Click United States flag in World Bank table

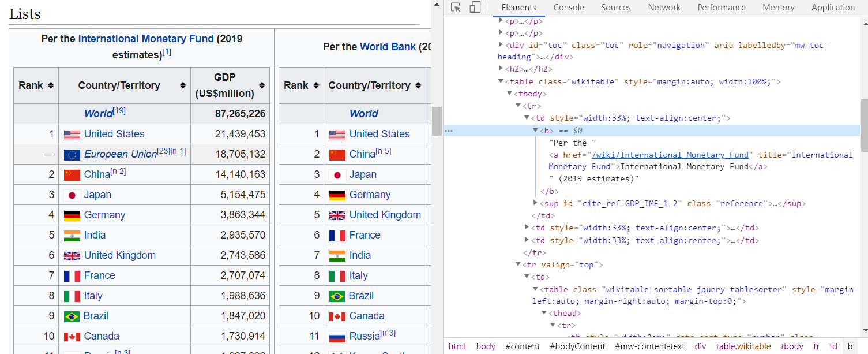(x=337, y=135)
